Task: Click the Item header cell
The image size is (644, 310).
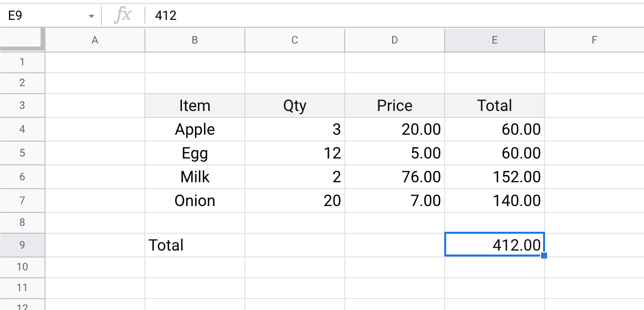Action: [x=195, y=105]
